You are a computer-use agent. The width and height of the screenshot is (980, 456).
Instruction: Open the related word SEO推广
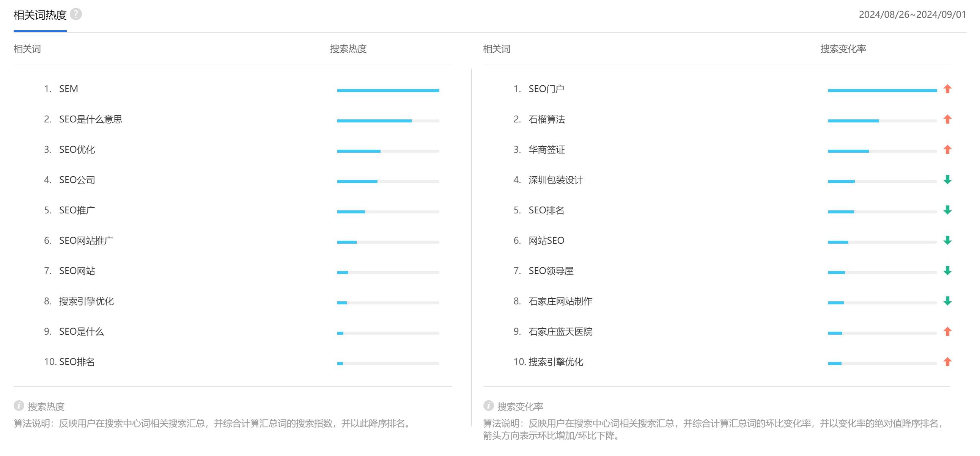click(x=77, y=210)
